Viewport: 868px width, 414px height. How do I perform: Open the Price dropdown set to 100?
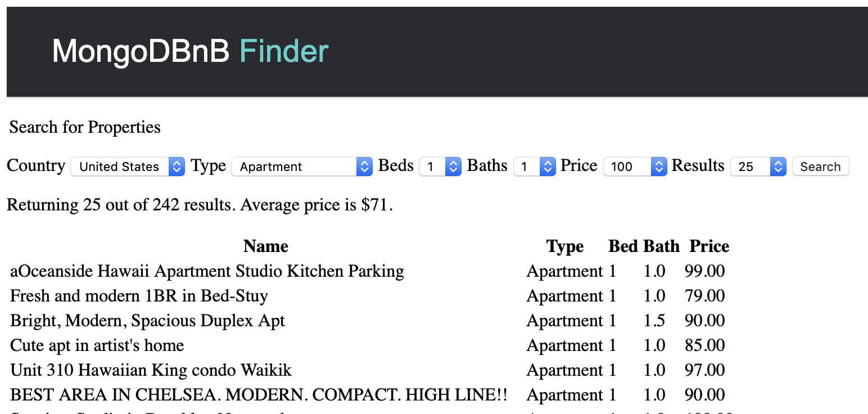click(x=635, y=166)
